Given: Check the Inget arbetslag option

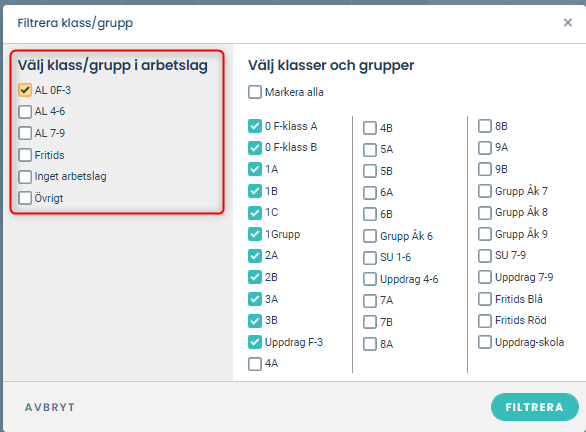Looking at the screenshot, I should click(x=25, y=176).
